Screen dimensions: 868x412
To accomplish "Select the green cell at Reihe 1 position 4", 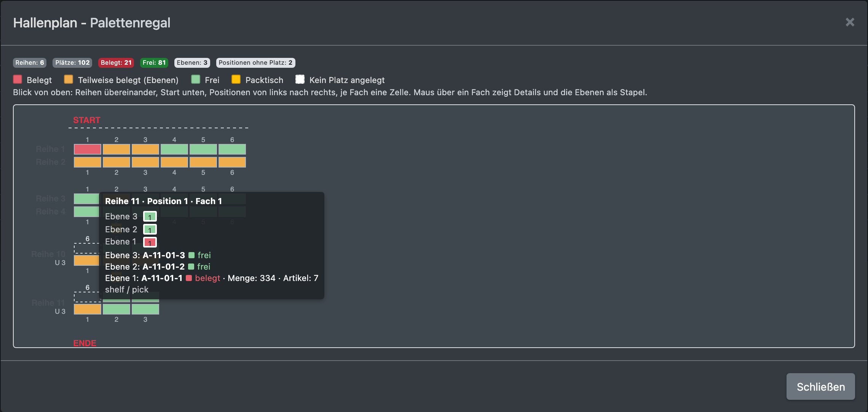I will tap(174, 149).
